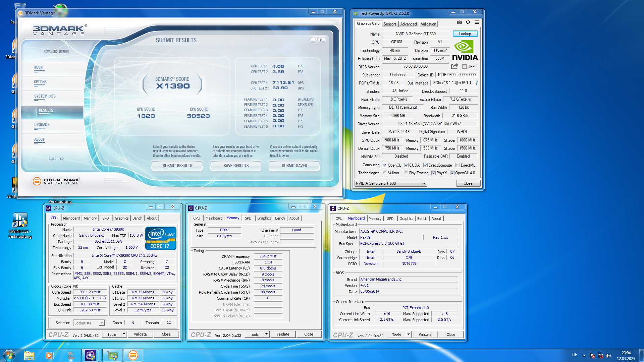
Task: Click the CPU-Z taskbar icon
Action: click(90, 355)
